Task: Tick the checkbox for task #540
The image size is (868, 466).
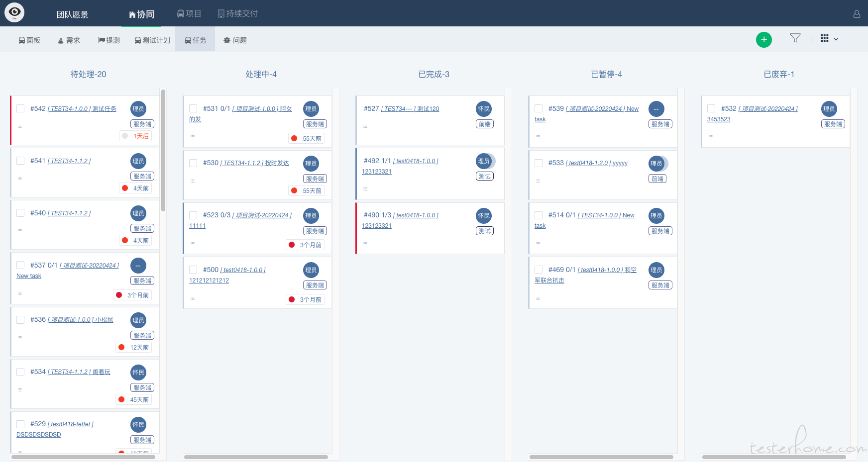Action: pyautogui.click(x=20, y=213)
